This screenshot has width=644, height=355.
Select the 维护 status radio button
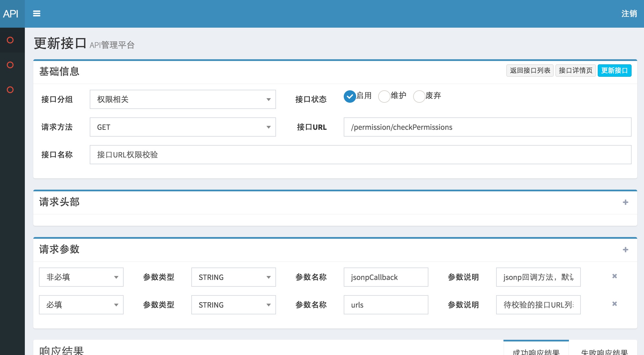point(384,97)
